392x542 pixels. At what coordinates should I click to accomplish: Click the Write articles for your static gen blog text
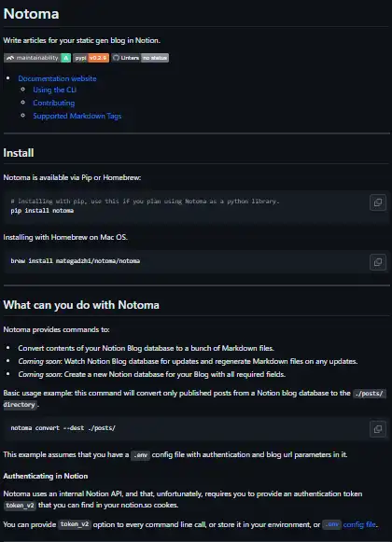click(81, 40)
